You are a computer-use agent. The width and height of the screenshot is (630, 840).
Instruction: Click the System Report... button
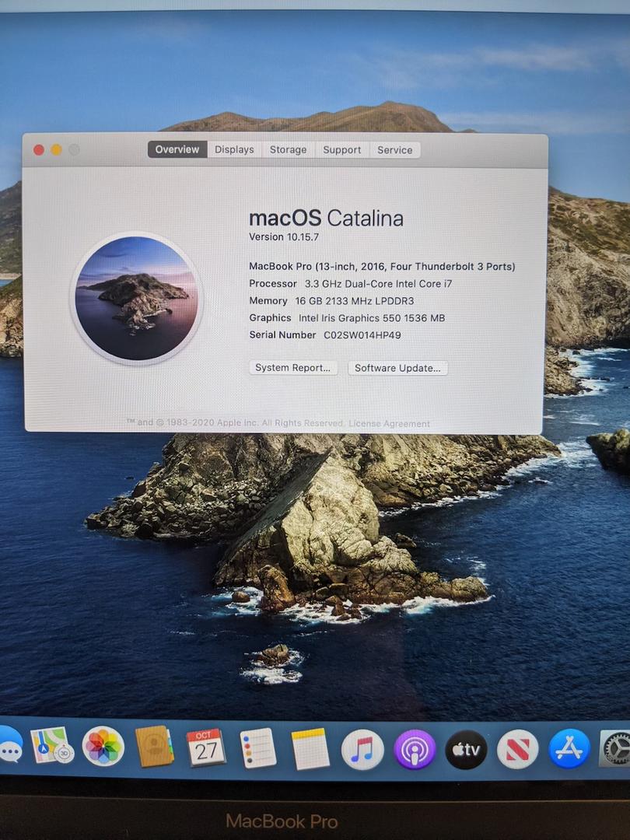click(x=293, y=367)
